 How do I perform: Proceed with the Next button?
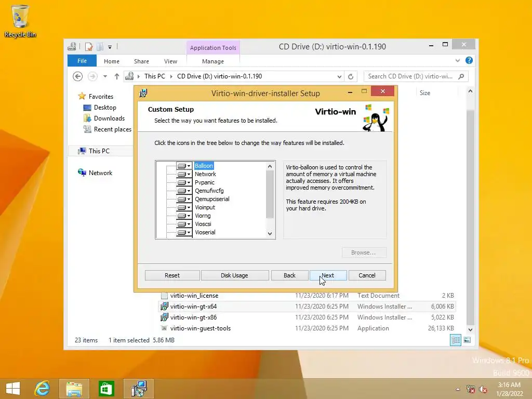(x=328, y=275)
